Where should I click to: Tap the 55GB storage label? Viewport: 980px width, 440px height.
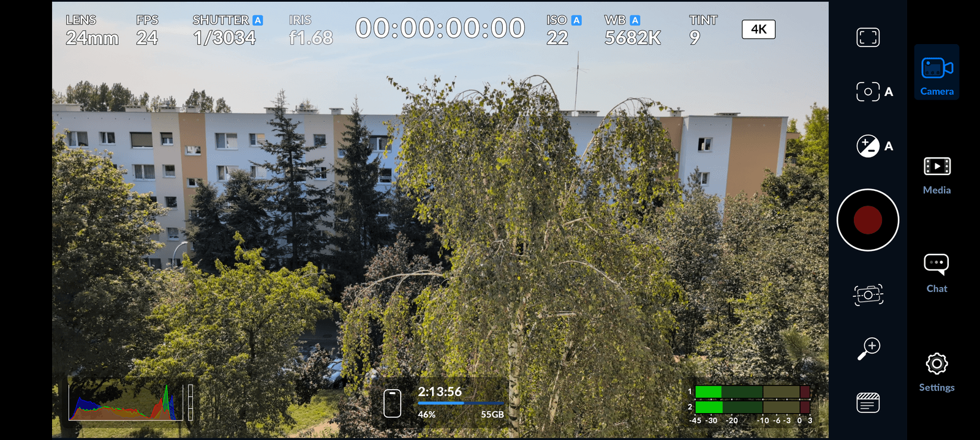pos(492,414)
